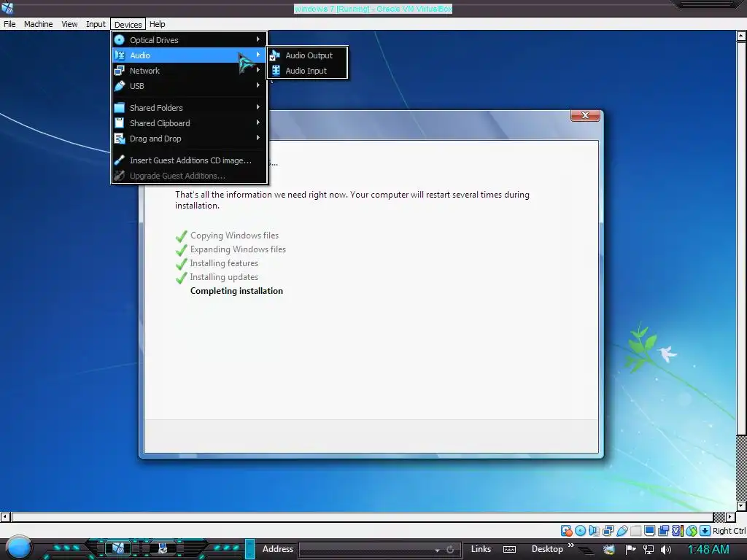
Task: Expand the Optical Drives submenu arrow
Action: click(258, 39)
